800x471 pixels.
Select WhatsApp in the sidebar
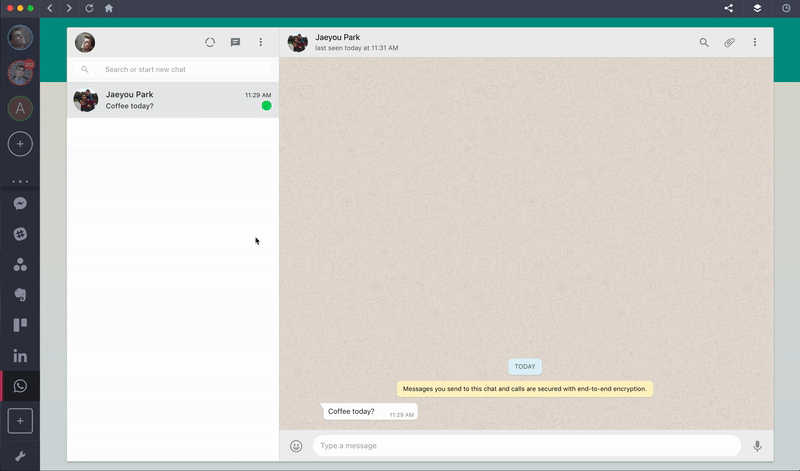point(20,386)
